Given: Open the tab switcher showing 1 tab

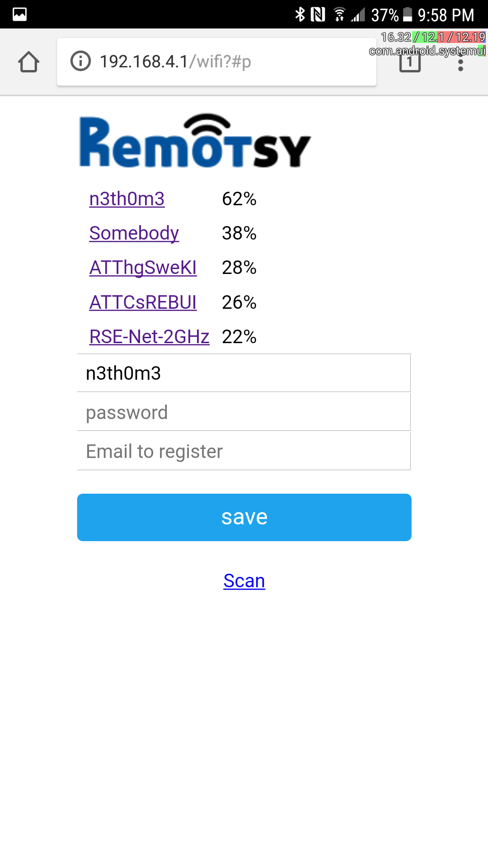Looking at the screenshot, I should click(410, 62).
